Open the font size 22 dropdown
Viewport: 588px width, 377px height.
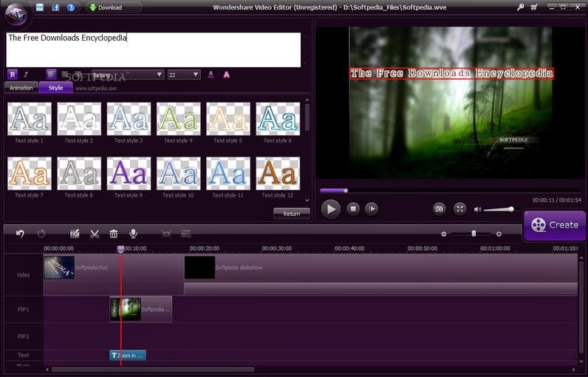184,75
